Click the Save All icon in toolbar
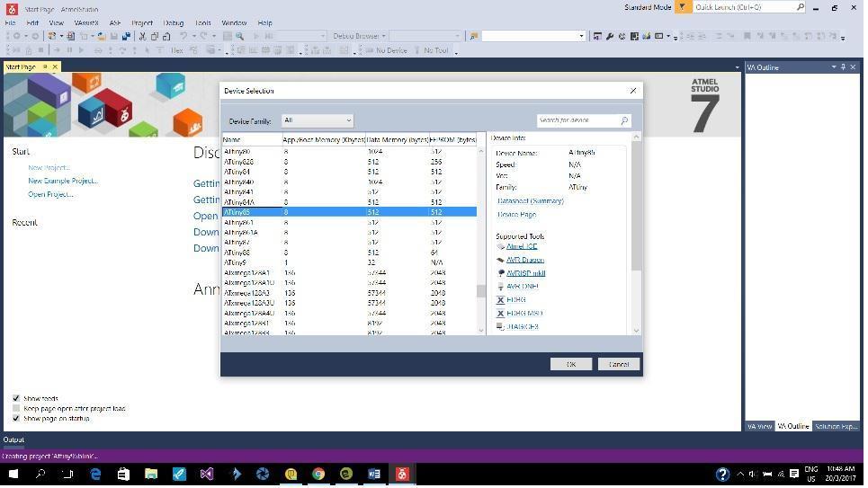The width and height of the screenshot is (868, 488). (126, 36)
